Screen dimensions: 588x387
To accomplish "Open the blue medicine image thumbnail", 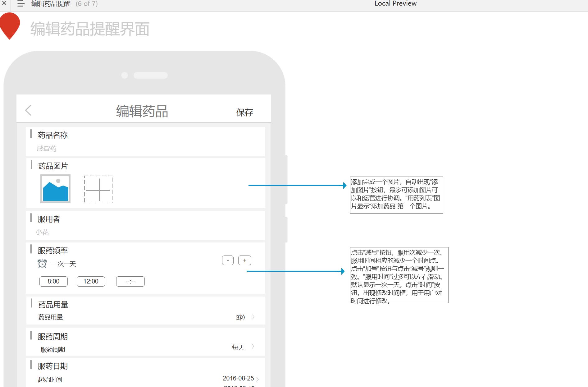I will click(x=55, y=189).
